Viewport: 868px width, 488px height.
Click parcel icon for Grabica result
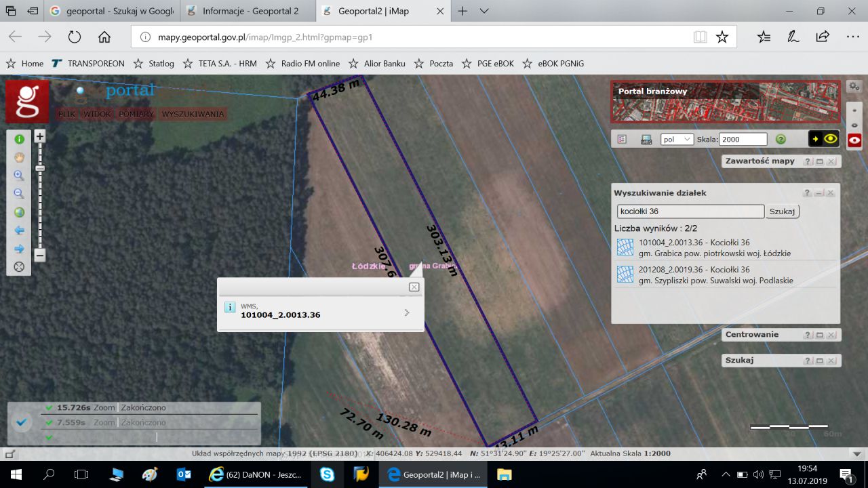(x=625, y=247)
